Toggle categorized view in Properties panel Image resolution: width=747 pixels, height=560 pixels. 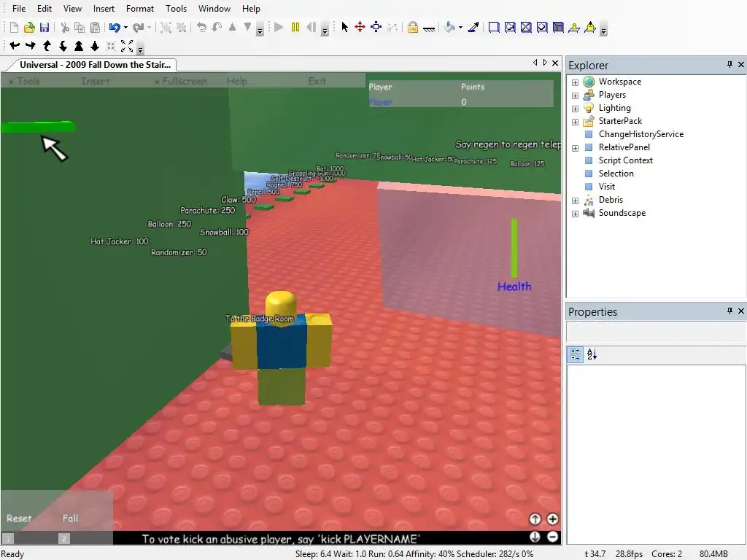pyautogui.click(x=576, y=354)
